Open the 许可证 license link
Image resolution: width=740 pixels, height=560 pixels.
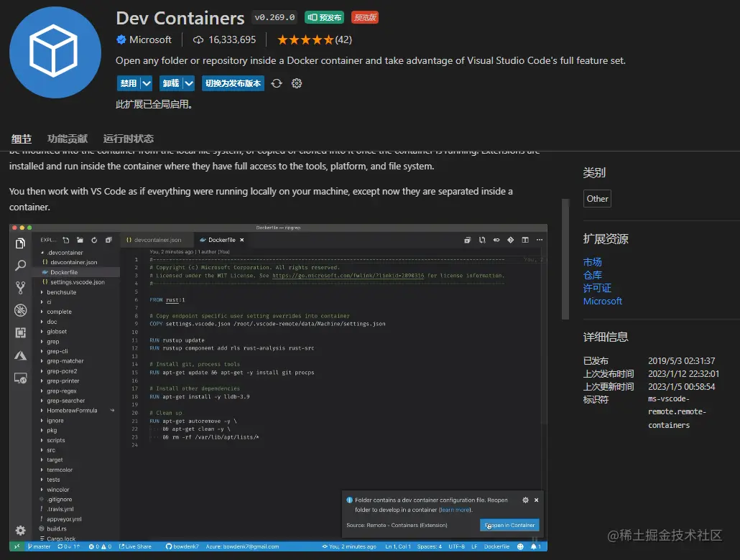(x=597, y=288)
